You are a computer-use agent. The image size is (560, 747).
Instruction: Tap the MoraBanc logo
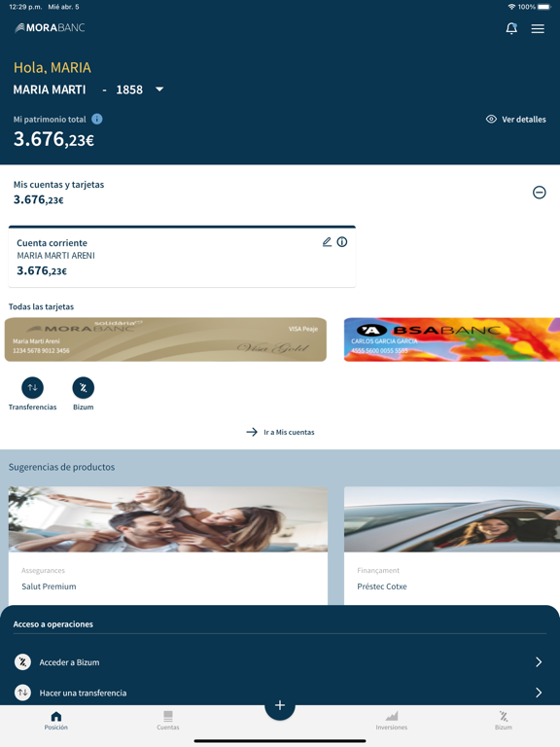(50, 28)
